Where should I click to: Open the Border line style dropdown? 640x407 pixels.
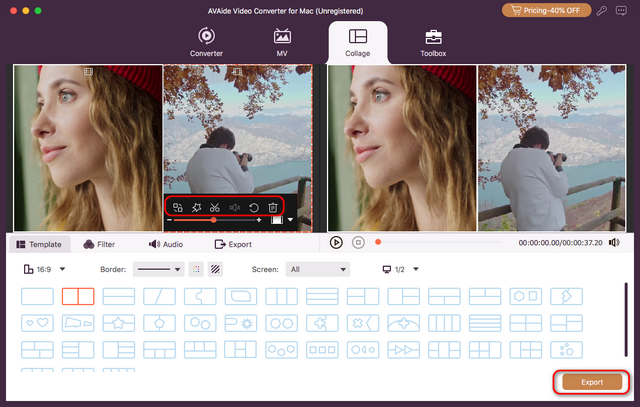tap(158, 269)
